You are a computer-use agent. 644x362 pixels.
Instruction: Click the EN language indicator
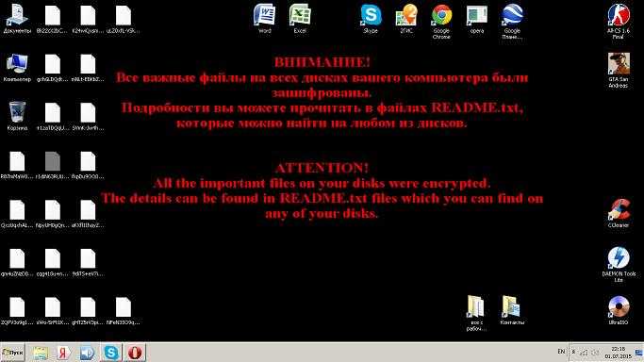(x=561, y=352)
